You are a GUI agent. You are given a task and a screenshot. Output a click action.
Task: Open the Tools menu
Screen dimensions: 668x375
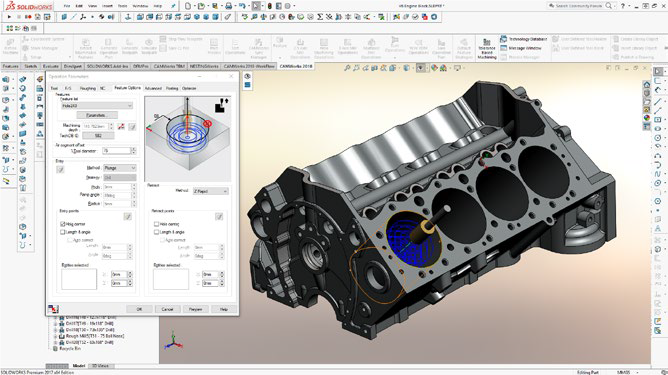[122, 6]
